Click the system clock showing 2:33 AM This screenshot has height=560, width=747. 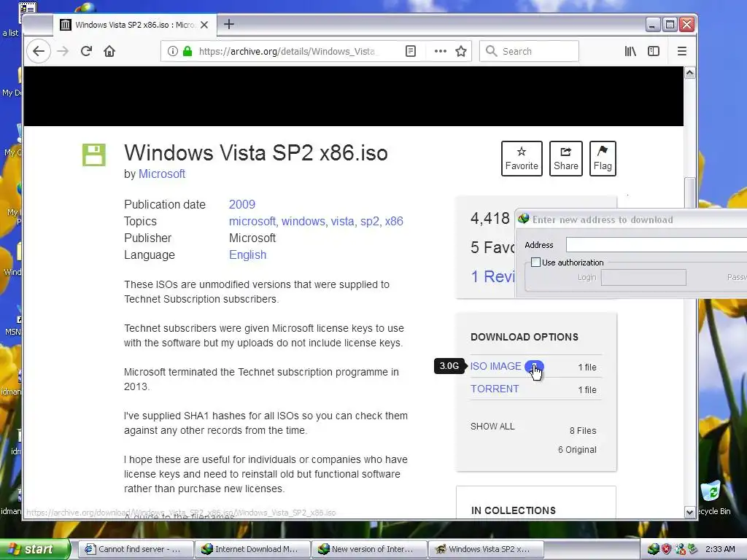720,549
